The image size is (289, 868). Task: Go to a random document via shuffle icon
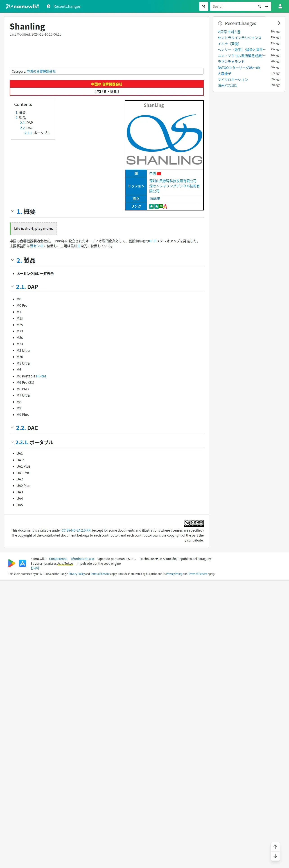(x=203, y=6)
